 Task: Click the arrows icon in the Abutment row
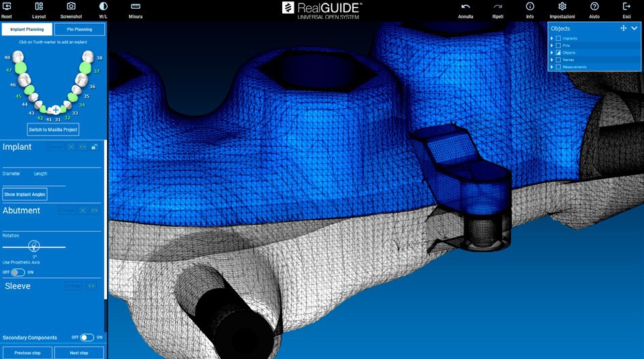coord(95,210)
